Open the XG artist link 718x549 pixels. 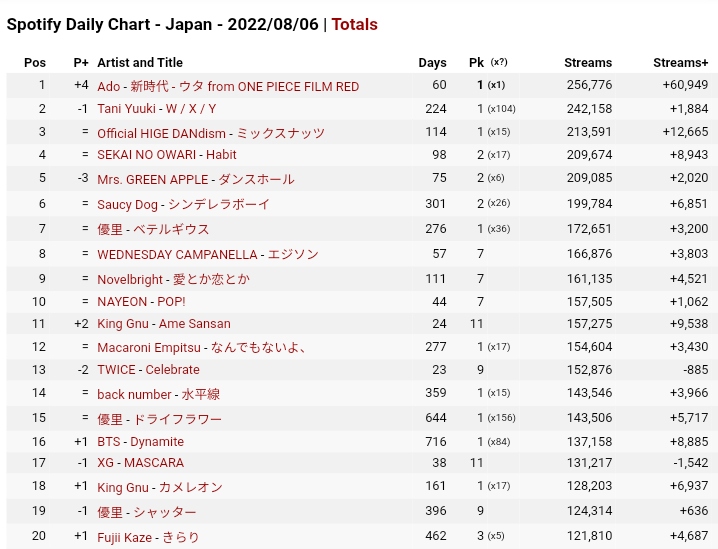click(106, 463)
